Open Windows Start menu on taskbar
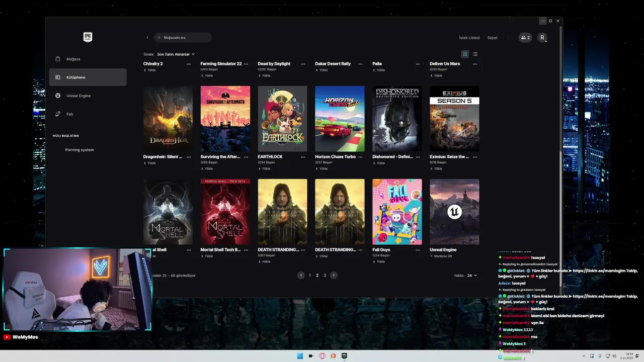 (x=300, y=356)
